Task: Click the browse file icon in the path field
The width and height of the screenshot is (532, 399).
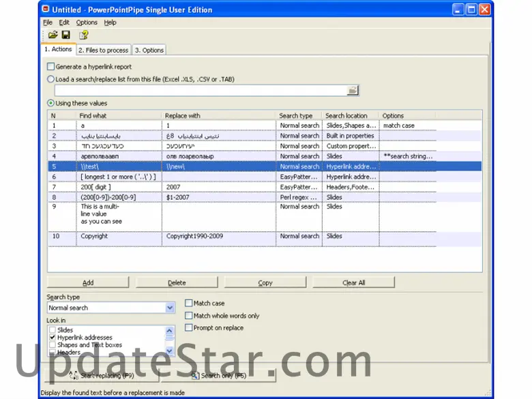Action: 353,90
